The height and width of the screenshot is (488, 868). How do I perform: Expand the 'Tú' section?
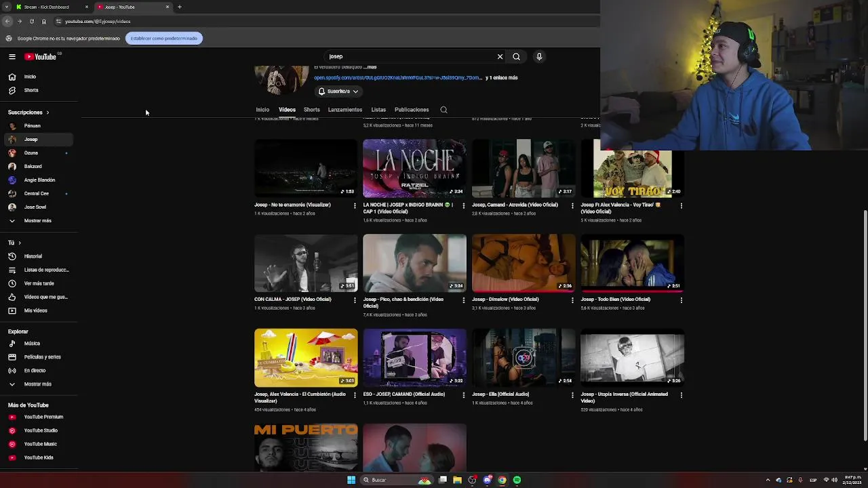tap(14, 243)
